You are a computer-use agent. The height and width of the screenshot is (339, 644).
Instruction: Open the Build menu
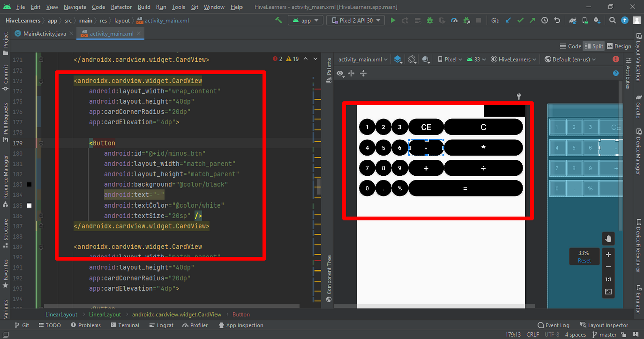144,7
